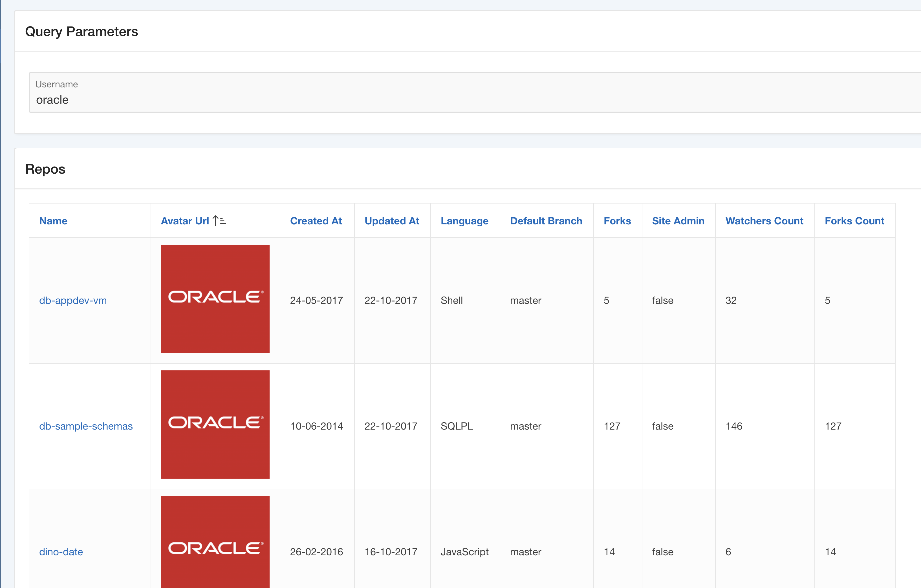Sort by the Forks column header
921x588 pixels.
[617, 221]
